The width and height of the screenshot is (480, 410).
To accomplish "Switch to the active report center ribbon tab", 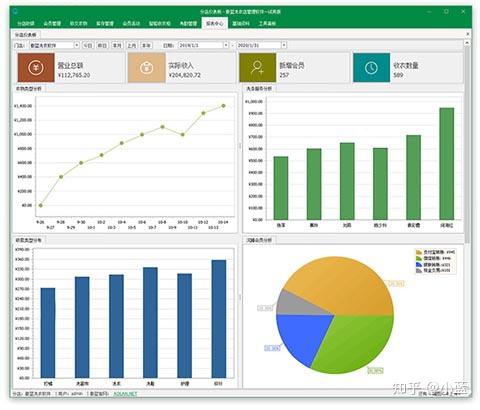I will pos(215,23).
